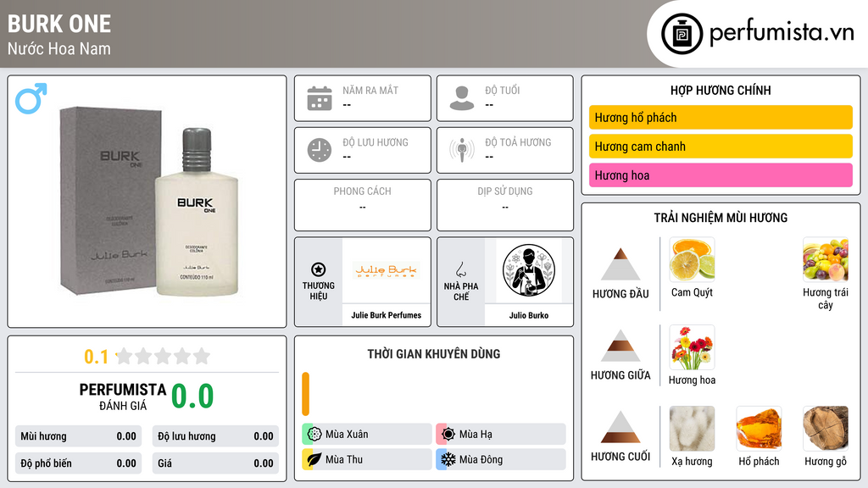Viewport: 868px width, 488px height.
Task: Click the Hương giữa pyramid icon
Action: [x=620, y=346]
